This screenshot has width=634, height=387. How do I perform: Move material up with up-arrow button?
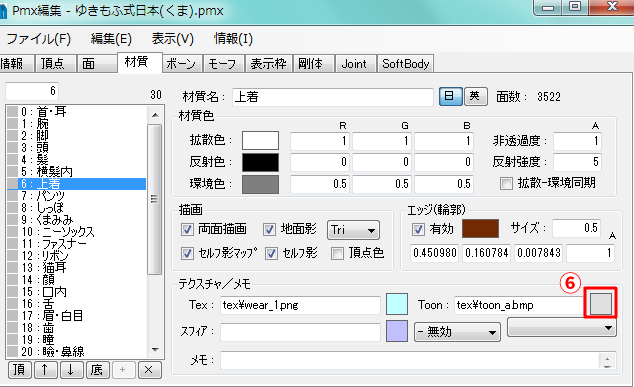[45, 370]
